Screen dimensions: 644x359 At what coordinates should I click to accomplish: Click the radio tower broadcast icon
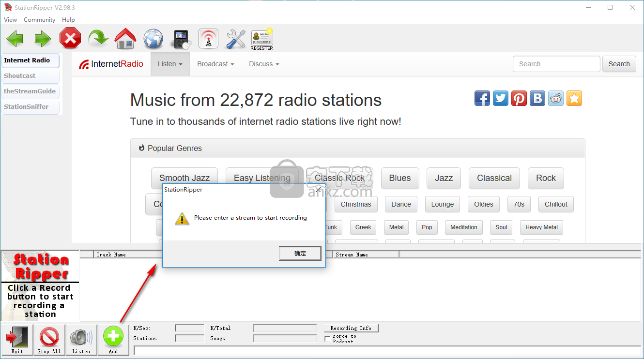[x=208, y=39]
